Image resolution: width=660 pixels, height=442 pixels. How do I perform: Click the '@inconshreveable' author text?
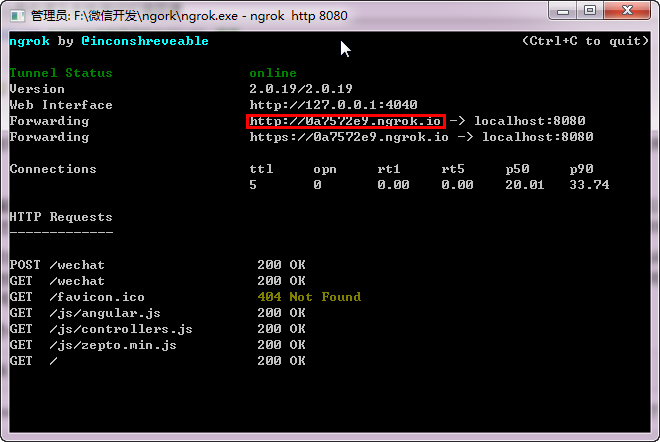145,41
